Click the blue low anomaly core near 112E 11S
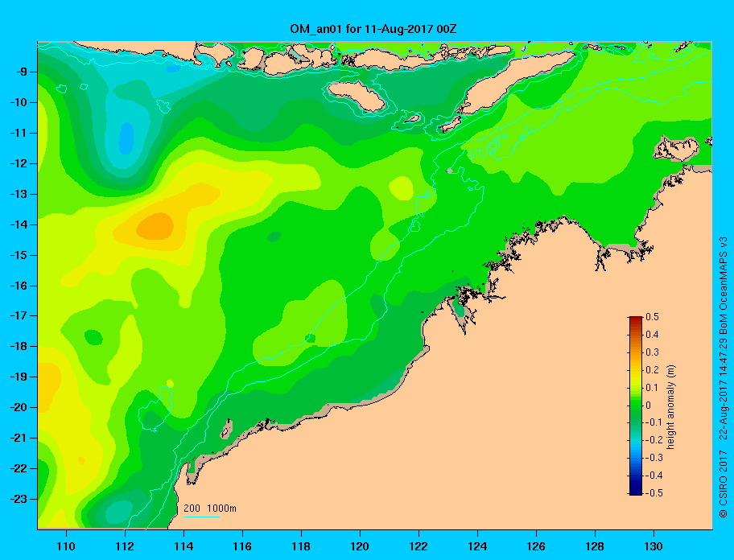The width and height of the screenshot is (734, 560). click(126, 138)
